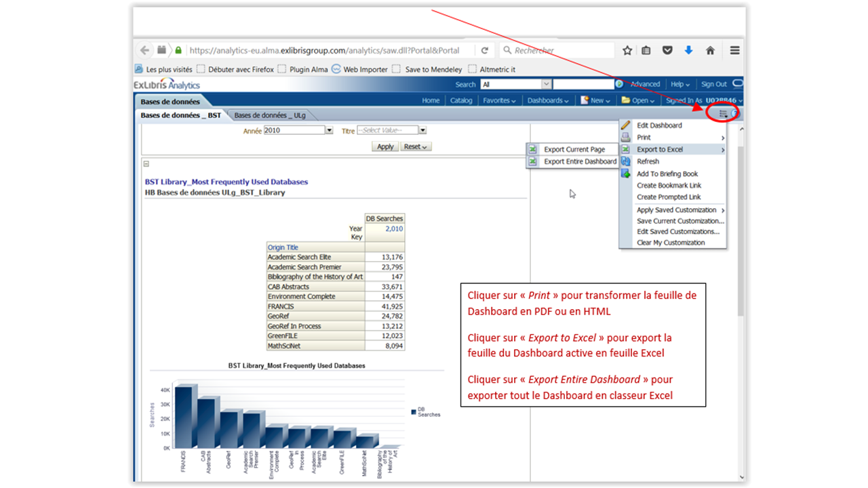This screenshot has height=488, width=868.
Task: Click the pencil icon beside Edit Dashboard
Action: point(626,125)
